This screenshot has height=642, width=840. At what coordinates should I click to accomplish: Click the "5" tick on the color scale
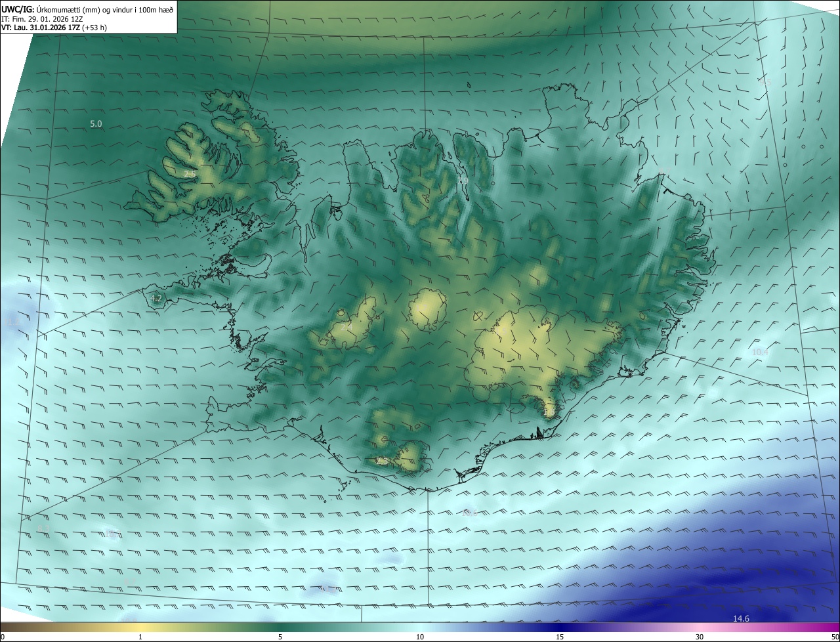point(280,636)
